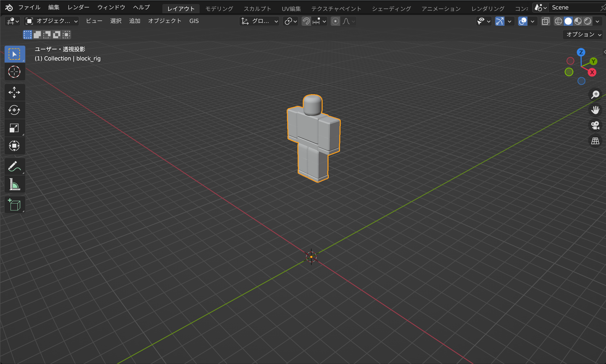
Task: Click the X axis on navigation gizmo
Action: pos(592,72)
